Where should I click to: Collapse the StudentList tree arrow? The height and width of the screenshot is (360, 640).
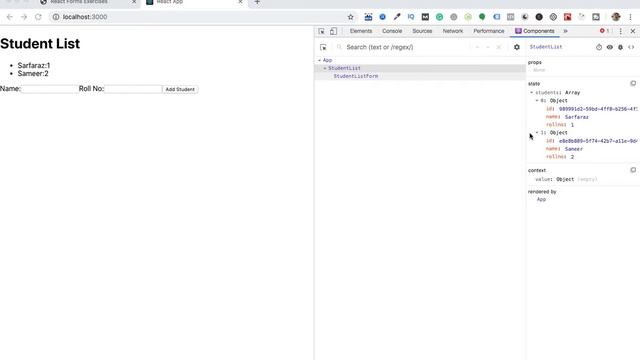tap(325, 69)
